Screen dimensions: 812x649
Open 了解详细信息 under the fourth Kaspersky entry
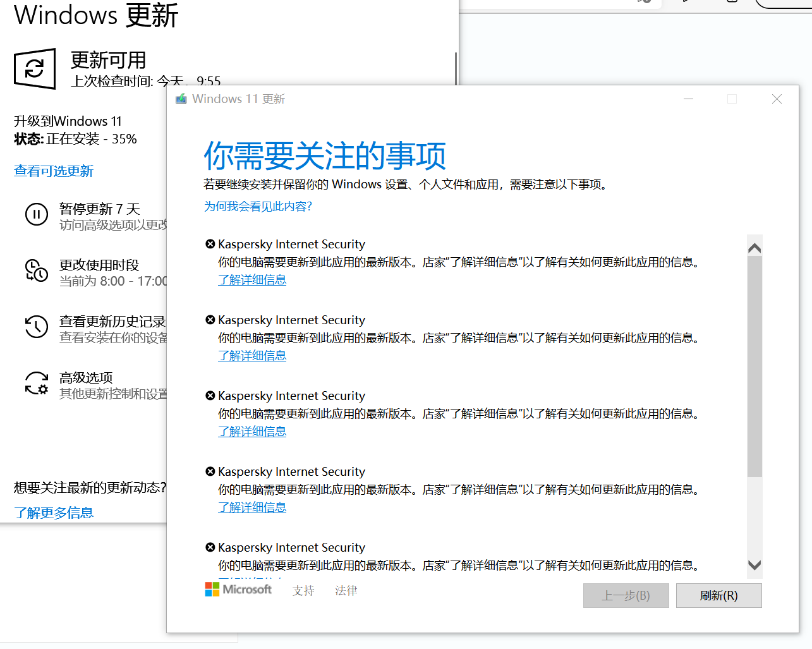(252, 507)
